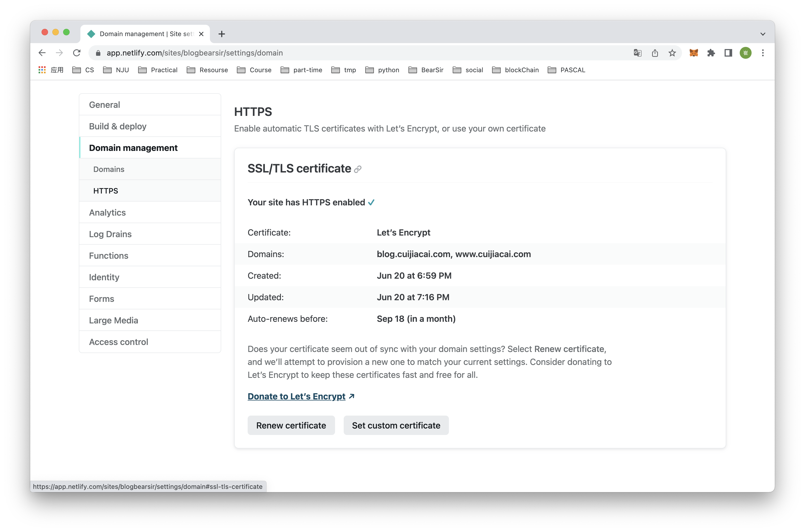Viewport: 805px width, 532px height.
Task: Select Access control in the sidebar
Action: [118, 342]
